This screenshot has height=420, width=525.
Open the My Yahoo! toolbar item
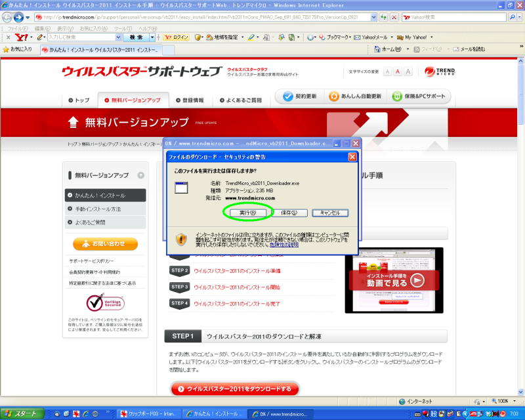point(412,37)
